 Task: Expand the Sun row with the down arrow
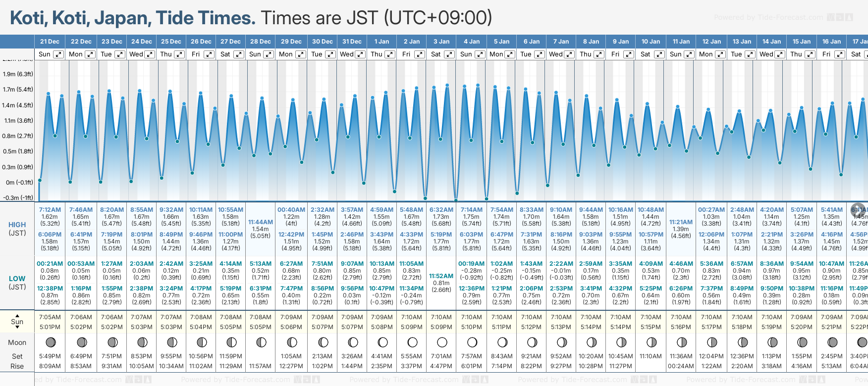[17, 328]
